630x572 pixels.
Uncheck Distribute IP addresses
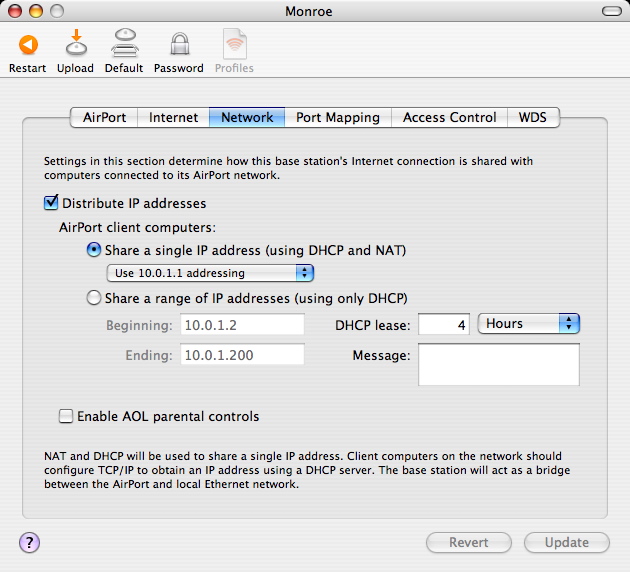(x=51, y=202)
